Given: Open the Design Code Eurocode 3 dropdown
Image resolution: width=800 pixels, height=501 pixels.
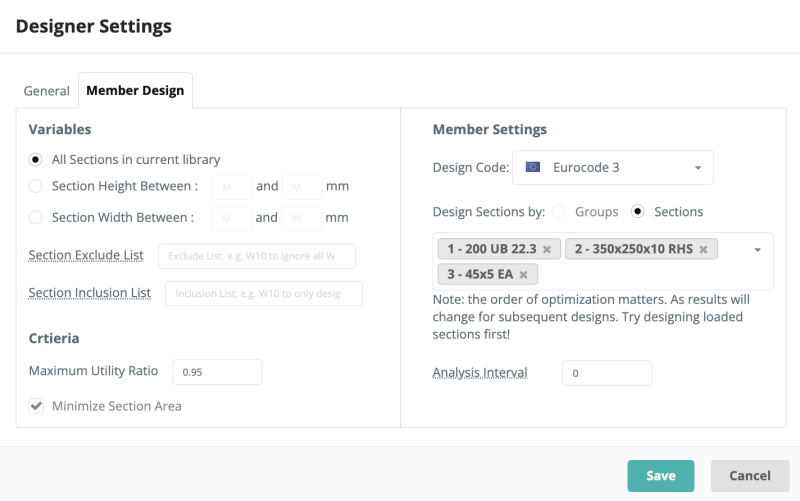Looking at the screenshot, I should coord(612,167).
